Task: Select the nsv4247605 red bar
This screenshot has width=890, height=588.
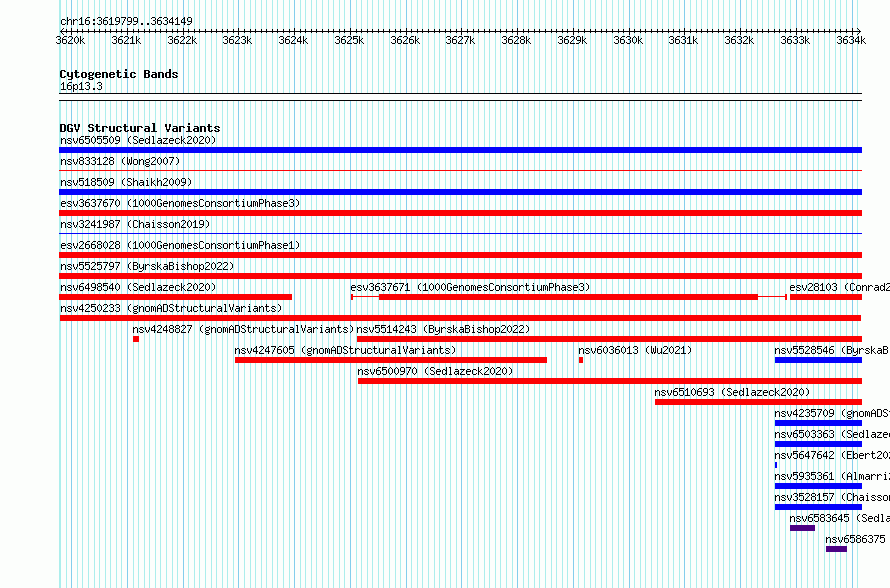Action: pyautogui.click(x=391, y=360)
